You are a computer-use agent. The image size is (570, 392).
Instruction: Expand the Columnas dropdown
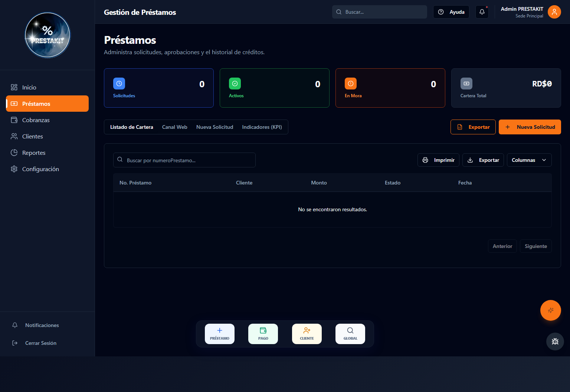[x=529, y=160]
